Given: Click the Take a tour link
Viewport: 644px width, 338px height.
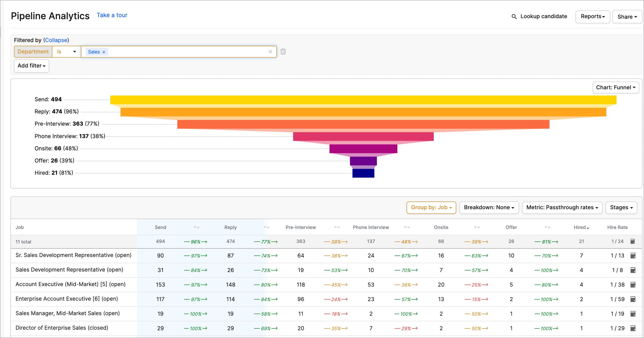Looking at the screenshot, I should (112, 15).
